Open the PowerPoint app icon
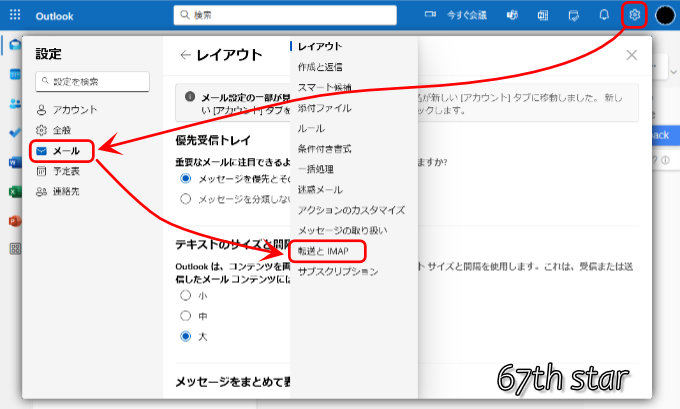The image size is (680, 409). [15, 221]
